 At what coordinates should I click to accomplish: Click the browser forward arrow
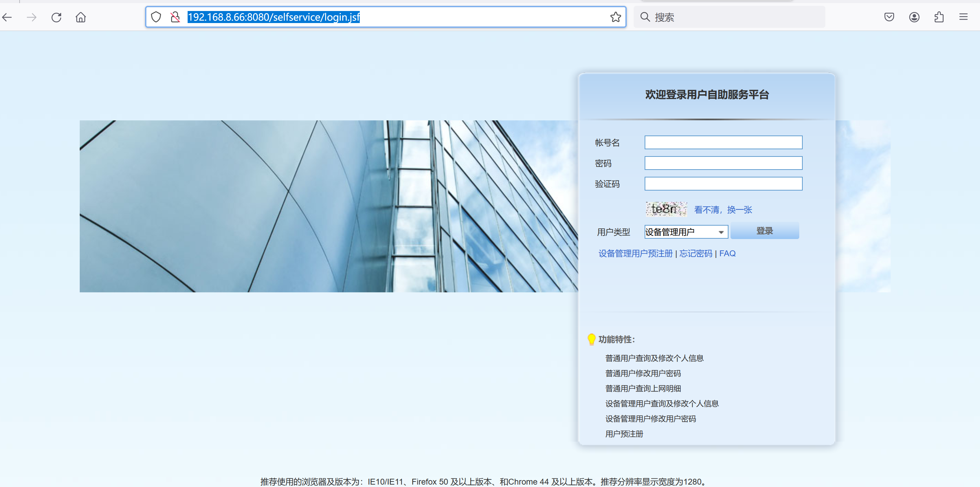[32, 17]
